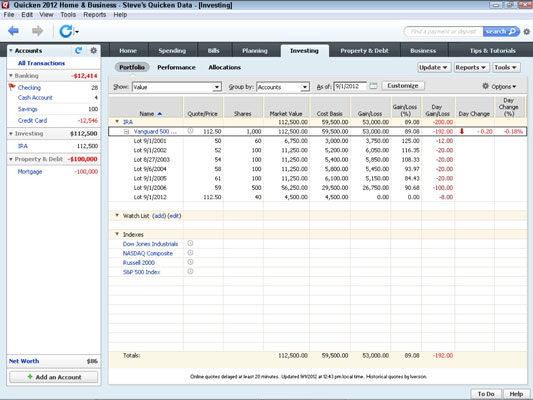Click the info icon for Dow Jones Industrials
Viewport: 533px width, 400px height.
(x=190, y=243)
